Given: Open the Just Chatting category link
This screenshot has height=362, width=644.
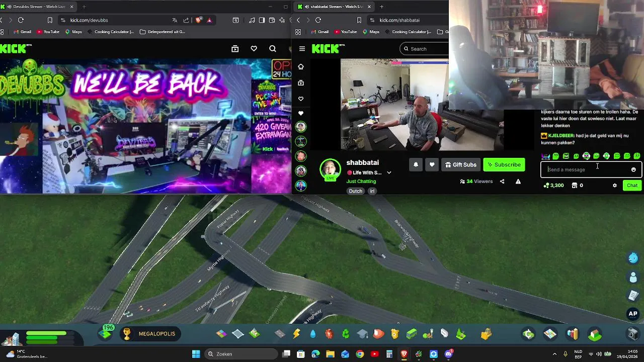Looking at the screenshot, I should click(x=361, y=181).
